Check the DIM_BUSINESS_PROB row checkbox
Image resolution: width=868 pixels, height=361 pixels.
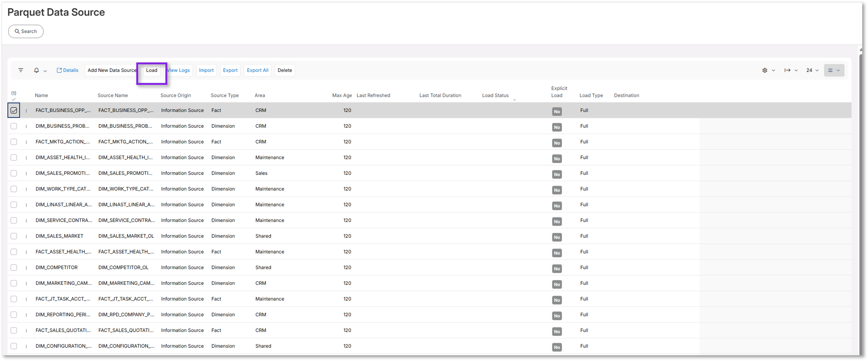point(14,126)
